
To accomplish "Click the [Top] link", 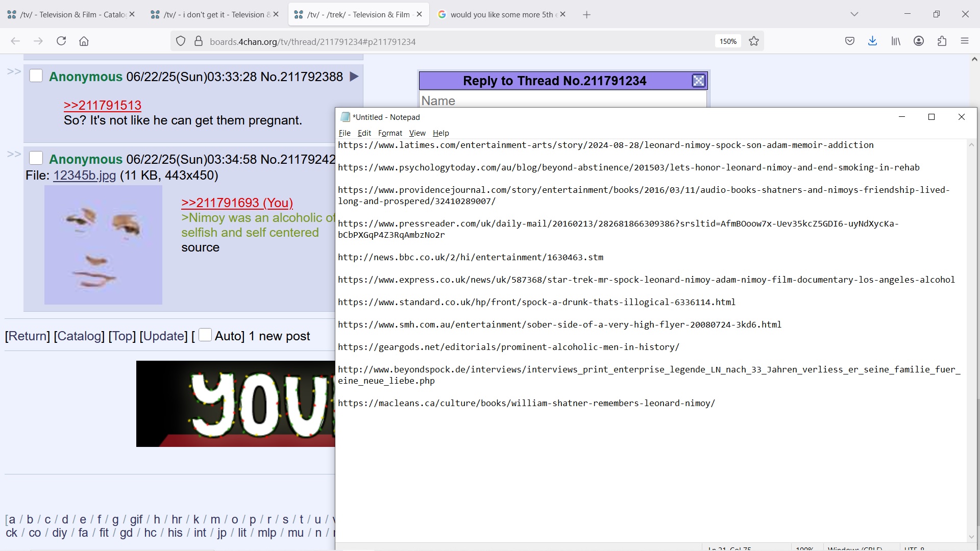I will pos(122,336).
